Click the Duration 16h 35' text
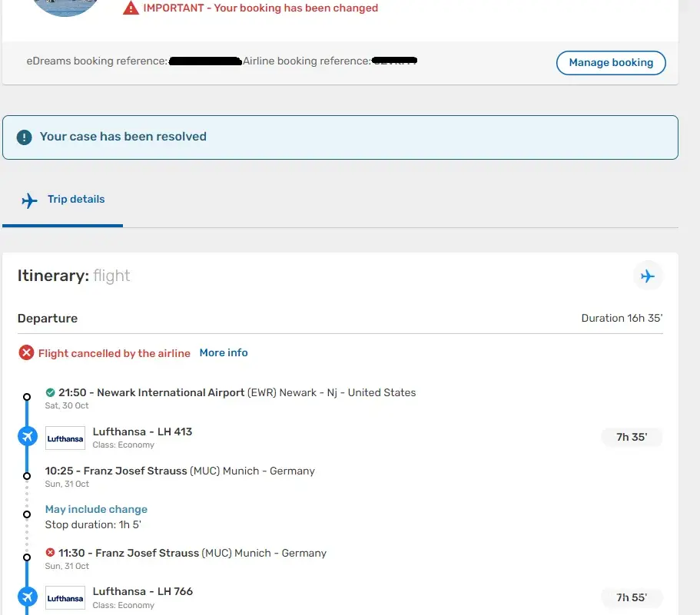The height and width of the screenshot is (615, 700). 622,318
